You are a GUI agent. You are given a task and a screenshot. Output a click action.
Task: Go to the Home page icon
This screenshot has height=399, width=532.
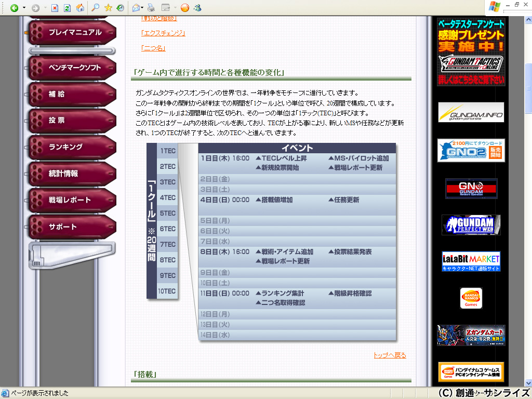pos(80,8)
